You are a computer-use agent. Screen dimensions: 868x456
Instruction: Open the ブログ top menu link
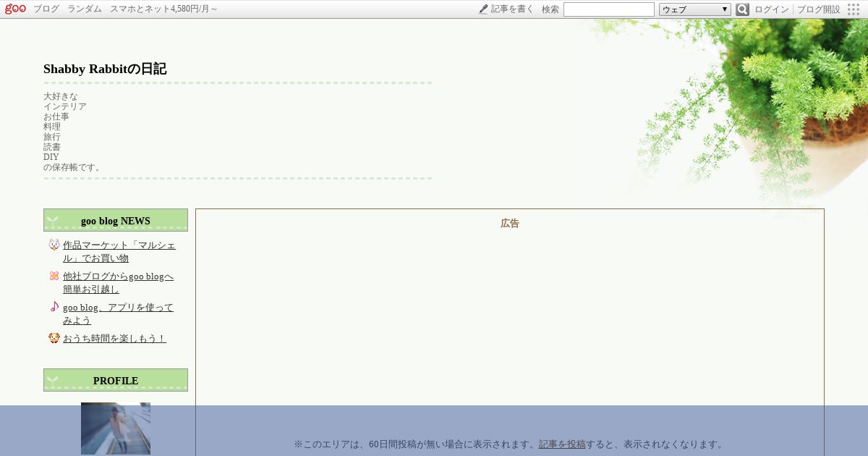[x=46, y=9]
